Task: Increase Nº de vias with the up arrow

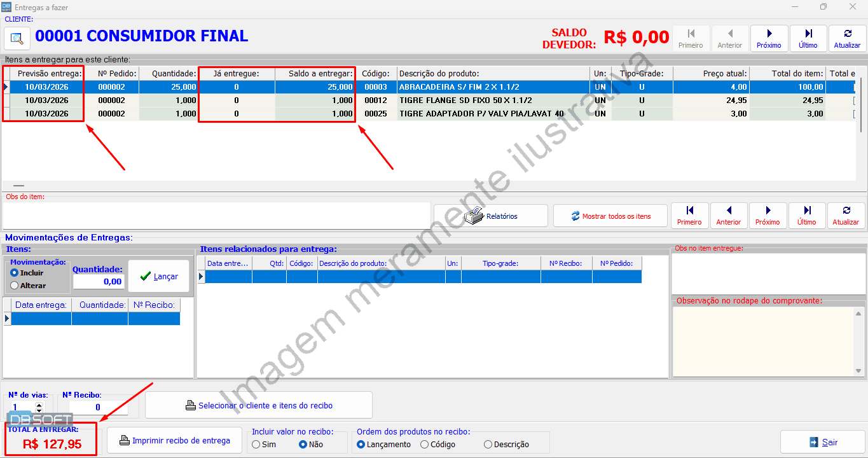Action: click(39, 405)
